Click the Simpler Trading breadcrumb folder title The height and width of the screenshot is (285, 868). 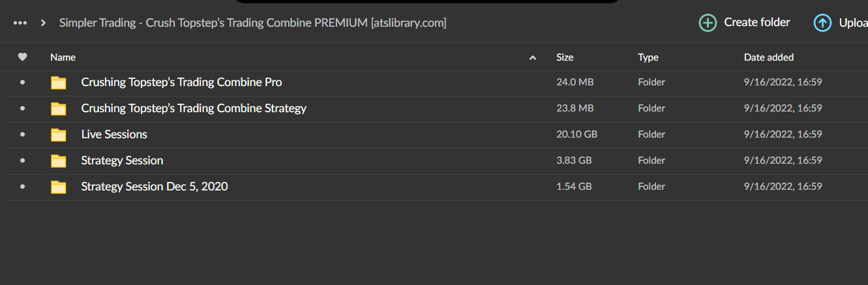pos(252,23)
